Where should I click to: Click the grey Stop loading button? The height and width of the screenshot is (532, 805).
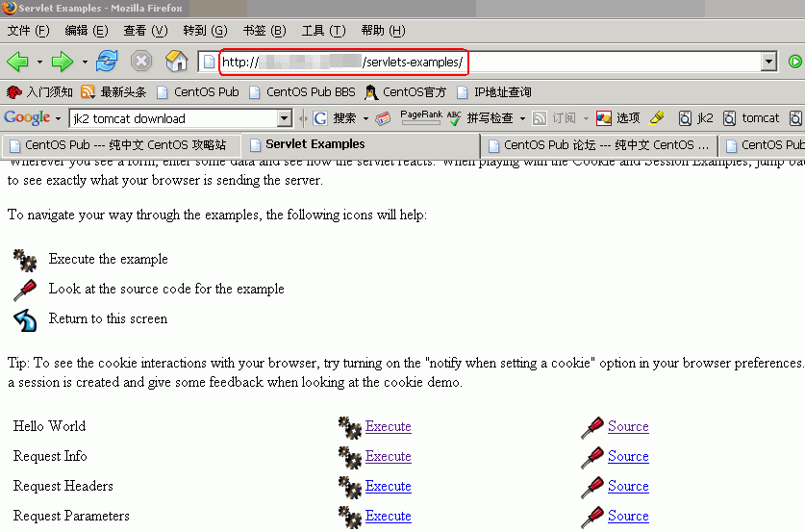coord(141,62)
